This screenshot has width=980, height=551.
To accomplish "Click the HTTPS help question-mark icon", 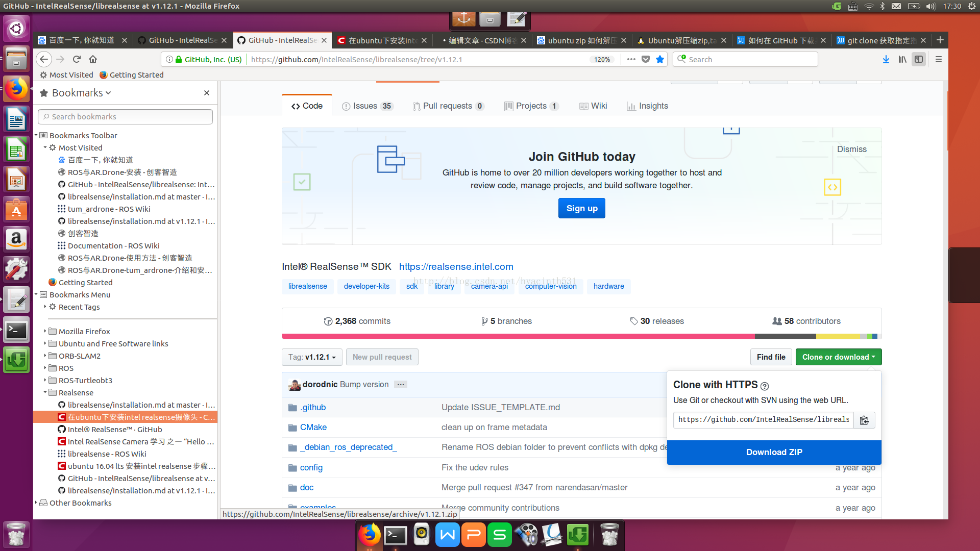I will pos(765,386).
